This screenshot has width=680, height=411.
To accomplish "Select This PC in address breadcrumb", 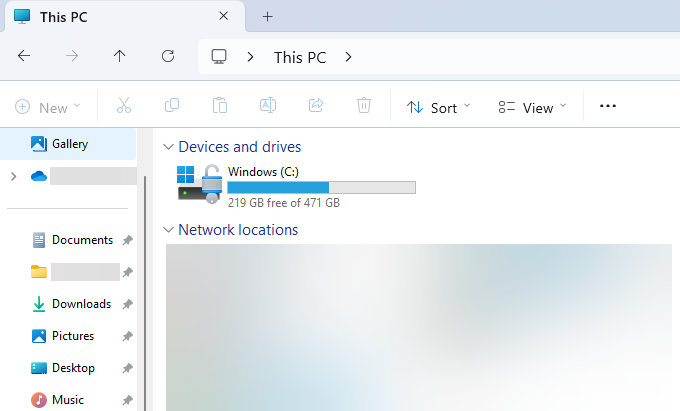I will 300,57.
